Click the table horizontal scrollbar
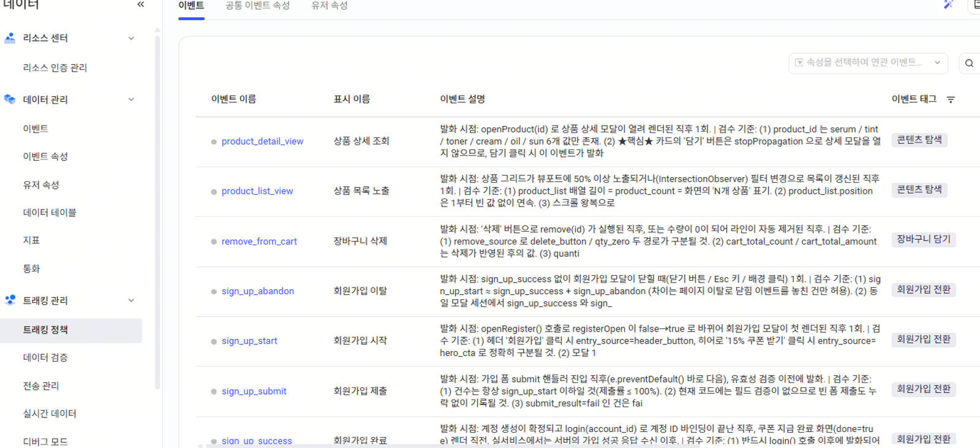This screenshot has height=448, width=980. tap(453, 446)
